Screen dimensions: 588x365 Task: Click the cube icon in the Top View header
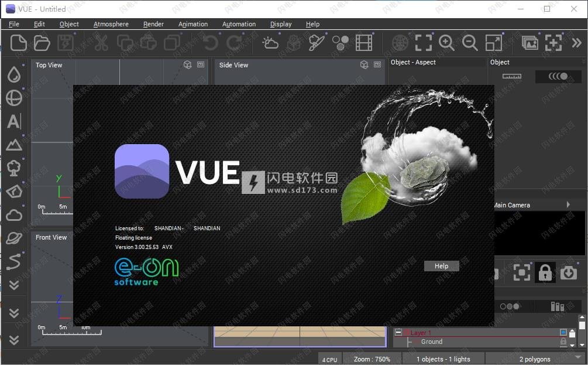pyautogui.click(x=187, y=65)
